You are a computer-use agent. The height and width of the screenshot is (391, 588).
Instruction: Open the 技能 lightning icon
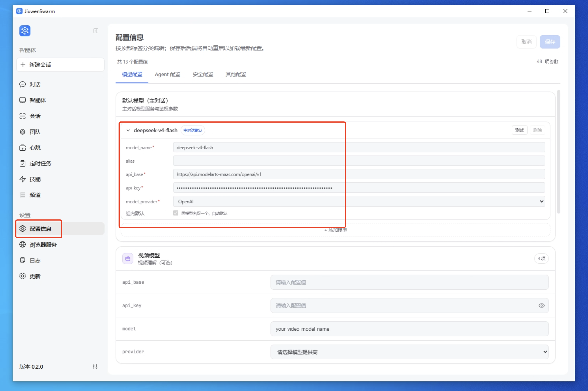(x=22, y=179)
